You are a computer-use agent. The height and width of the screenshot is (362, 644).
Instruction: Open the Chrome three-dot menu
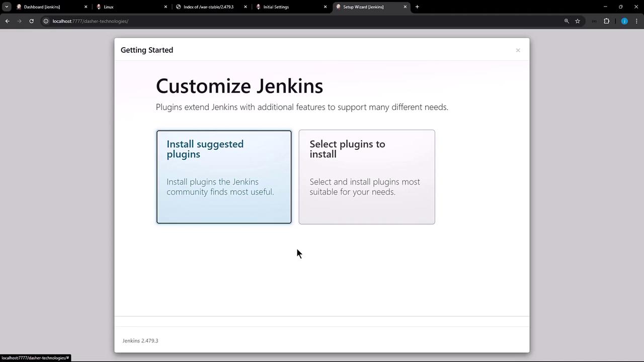click(636, 21)
